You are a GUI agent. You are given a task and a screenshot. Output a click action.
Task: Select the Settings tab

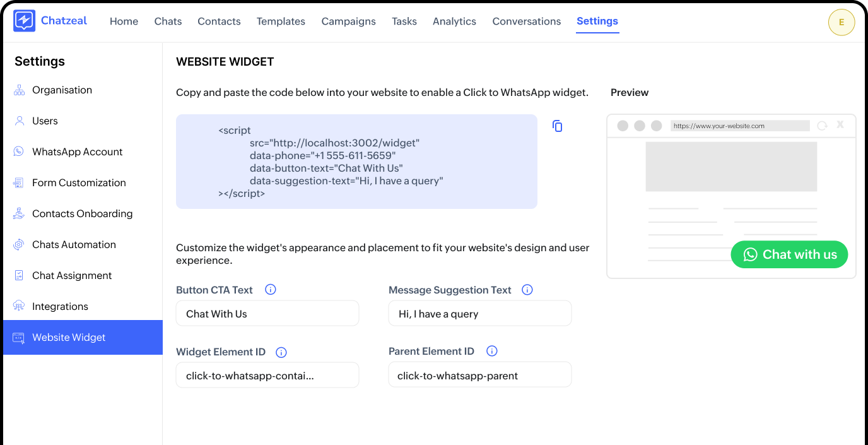click(x=597, y=21)
